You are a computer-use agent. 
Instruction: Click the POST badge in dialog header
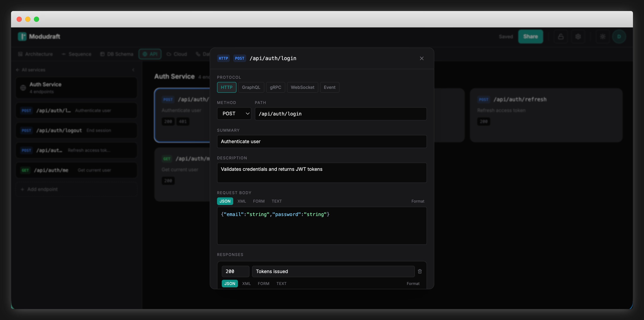(240, 58)
